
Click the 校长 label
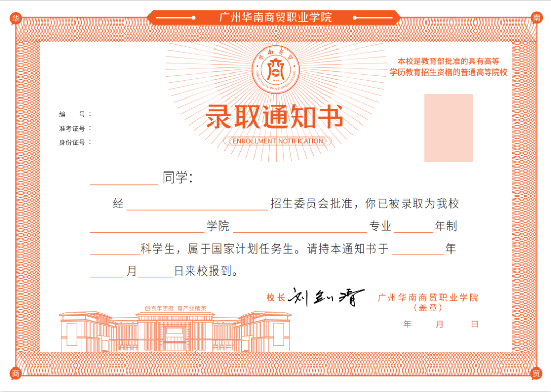pyautogui.click(x=275, y=298)
